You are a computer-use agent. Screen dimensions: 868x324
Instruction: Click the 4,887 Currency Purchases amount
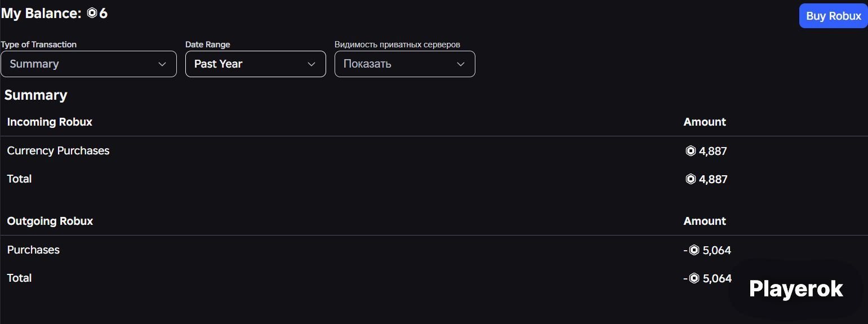click(713, 151)
